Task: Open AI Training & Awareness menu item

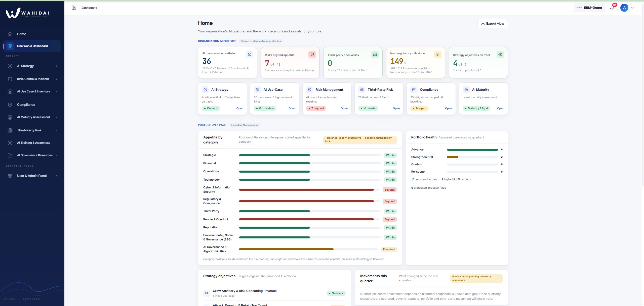Action: tap(32, 143)
